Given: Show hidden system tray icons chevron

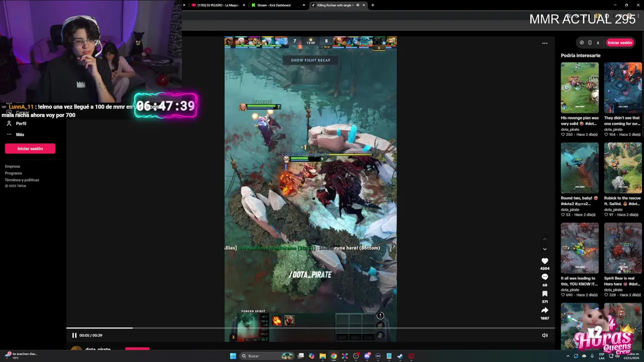Looking at the screenshot, I should click(568, 356).
